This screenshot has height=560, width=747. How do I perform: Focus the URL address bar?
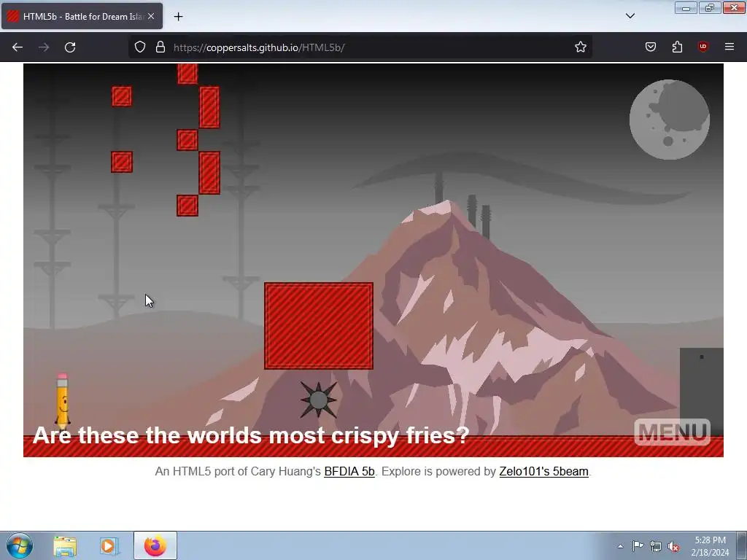click(x=362, y=47)
